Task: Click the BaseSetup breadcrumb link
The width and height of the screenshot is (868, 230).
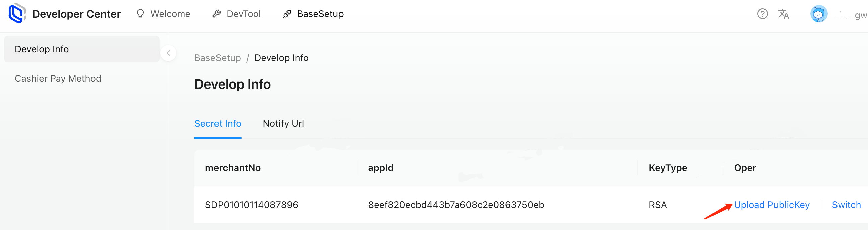Action: [x=218, y=58]
